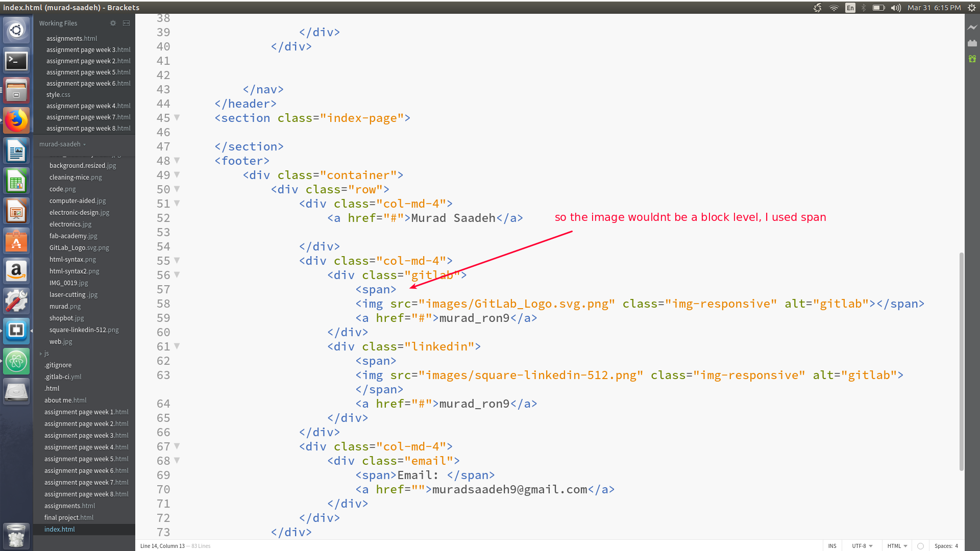Open System Settings wrench icon
Viewport: 980px width, 551px height.
tap(16, 302)
